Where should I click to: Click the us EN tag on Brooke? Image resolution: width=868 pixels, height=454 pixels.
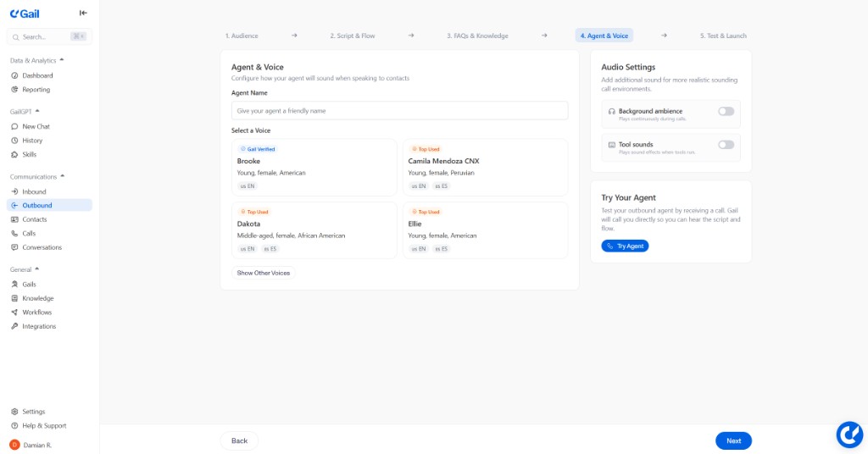click(x=248, y=185)
